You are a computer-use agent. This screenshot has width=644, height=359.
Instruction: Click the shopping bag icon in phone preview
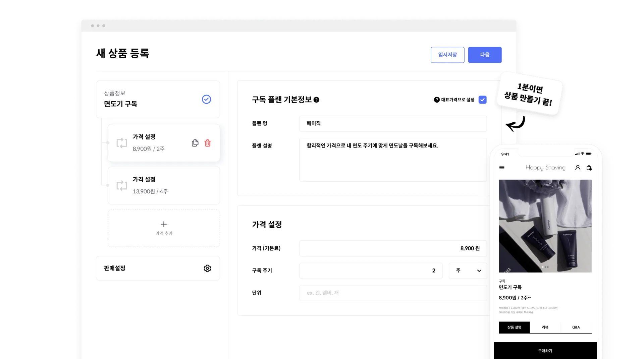589,168
